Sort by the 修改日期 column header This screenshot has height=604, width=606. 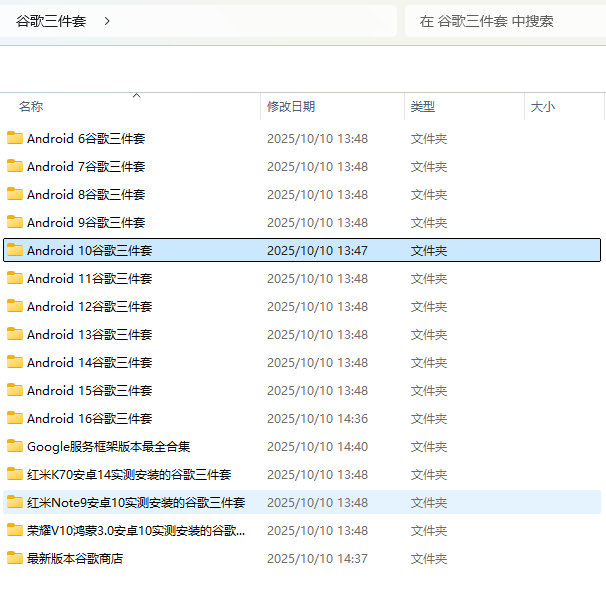(x=332, y=106)
